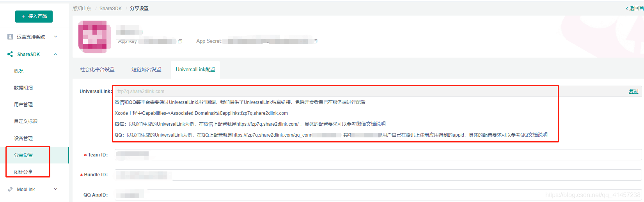
Task: Collapse the ShareSDK menu chevron
Action: click(55, 54)
